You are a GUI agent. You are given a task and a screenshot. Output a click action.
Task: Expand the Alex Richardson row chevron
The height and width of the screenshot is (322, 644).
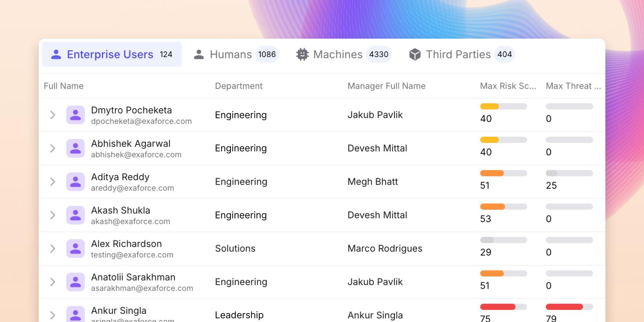pyautogui.click(x=53, y=249)
